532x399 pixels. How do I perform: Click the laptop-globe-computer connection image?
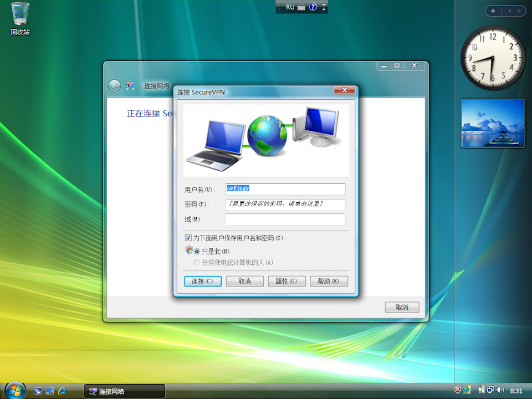point(266,140)
